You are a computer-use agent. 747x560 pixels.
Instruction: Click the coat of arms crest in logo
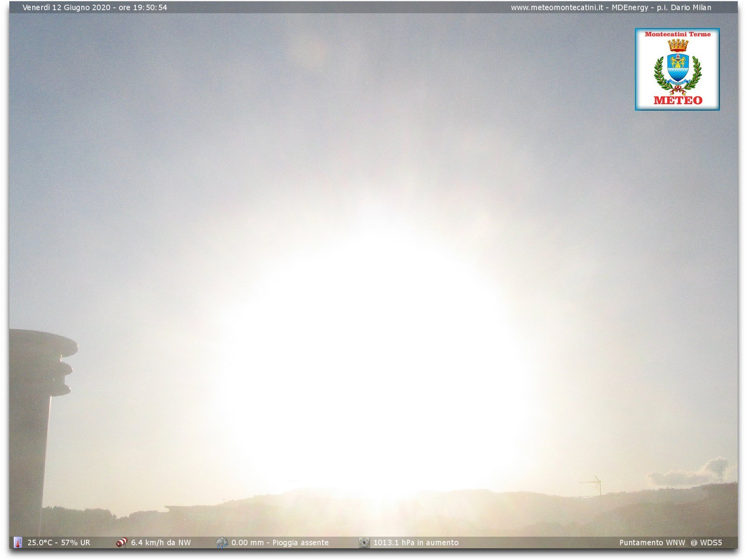tap(678, 66)
